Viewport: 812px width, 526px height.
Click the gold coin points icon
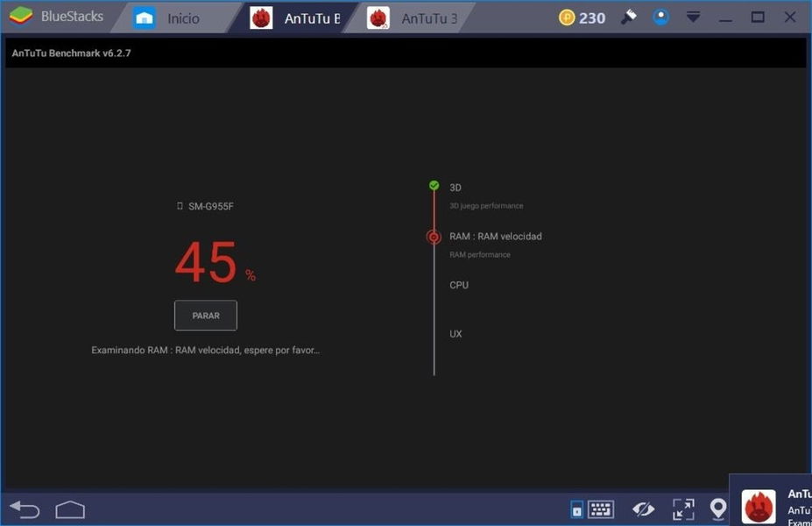567,18
